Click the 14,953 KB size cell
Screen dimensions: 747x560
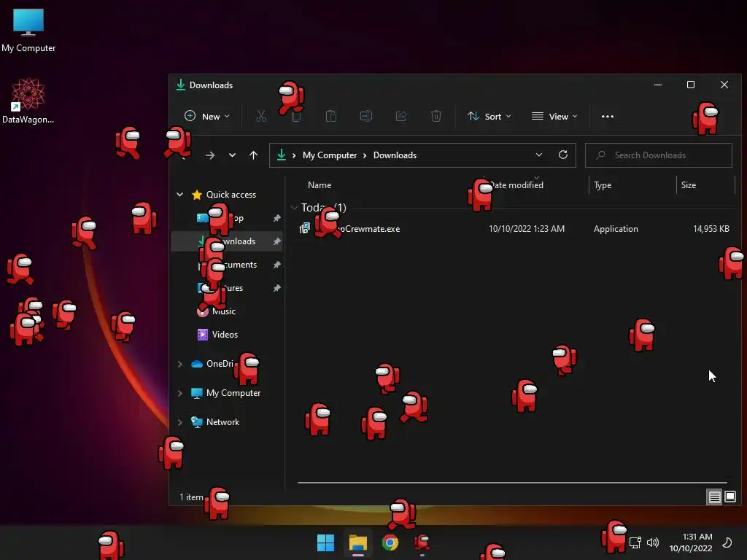[x=711, y=229]
